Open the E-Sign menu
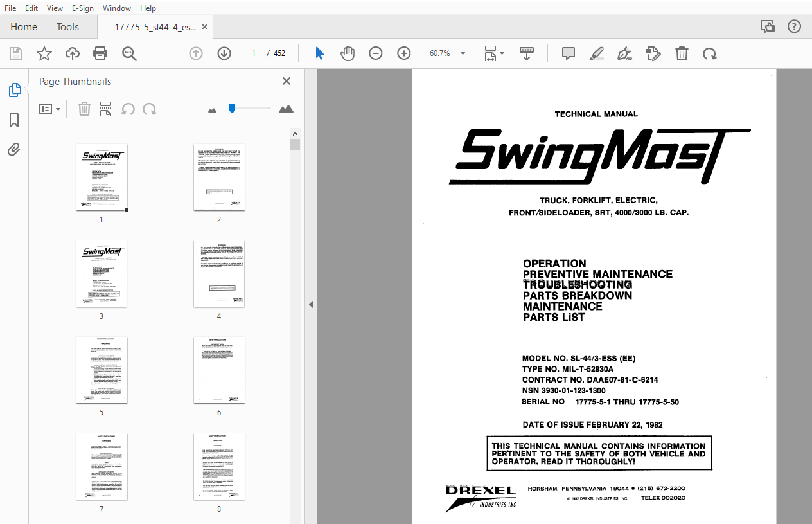 click(x=83, y=8)
